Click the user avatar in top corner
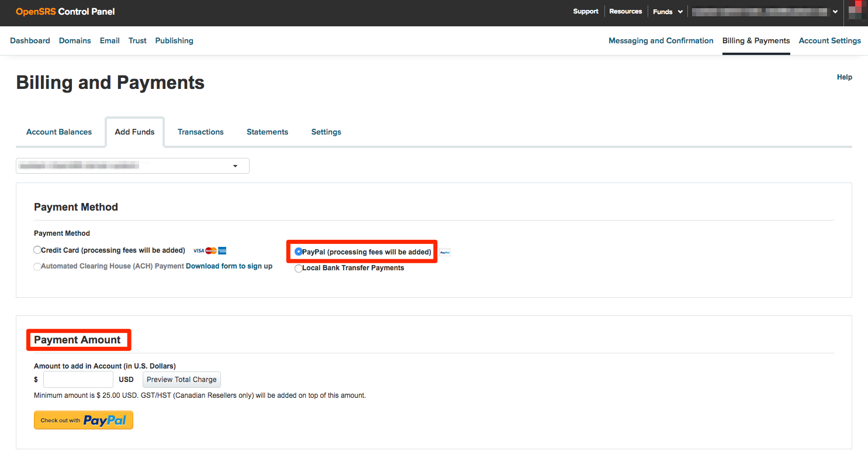Screen dimensions: 868x468 point(856,11)
